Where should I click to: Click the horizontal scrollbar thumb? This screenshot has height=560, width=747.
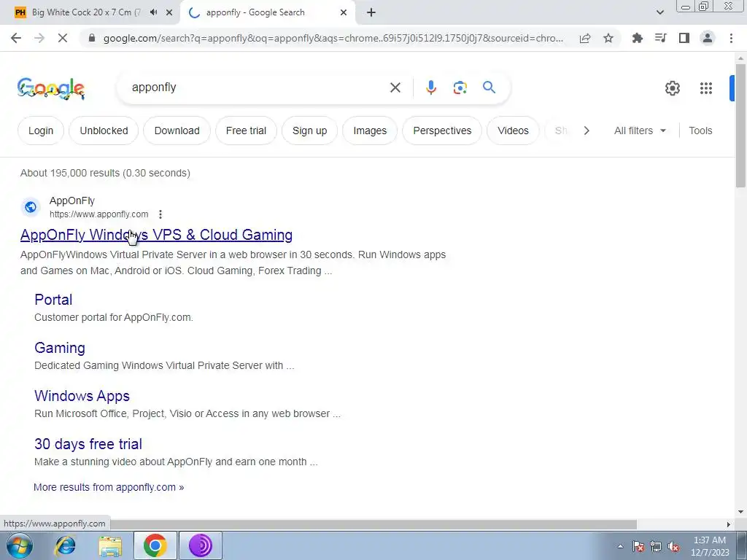pos(373,524)
